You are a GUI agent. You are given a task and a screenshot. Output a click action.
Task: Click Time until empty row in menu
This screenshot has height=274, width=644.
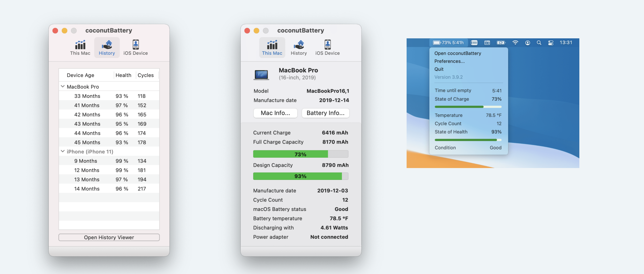[x=468, y=90]
